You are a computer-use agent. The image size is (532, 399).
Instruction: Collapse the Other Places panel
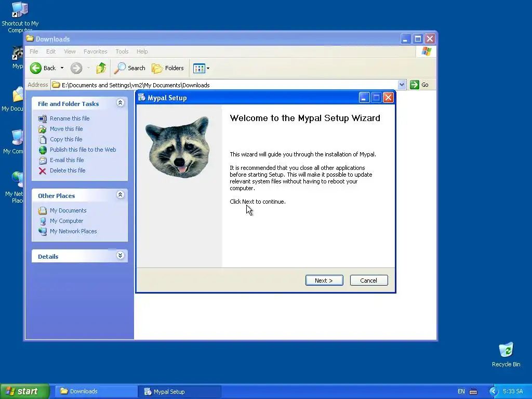click(120, 195)
